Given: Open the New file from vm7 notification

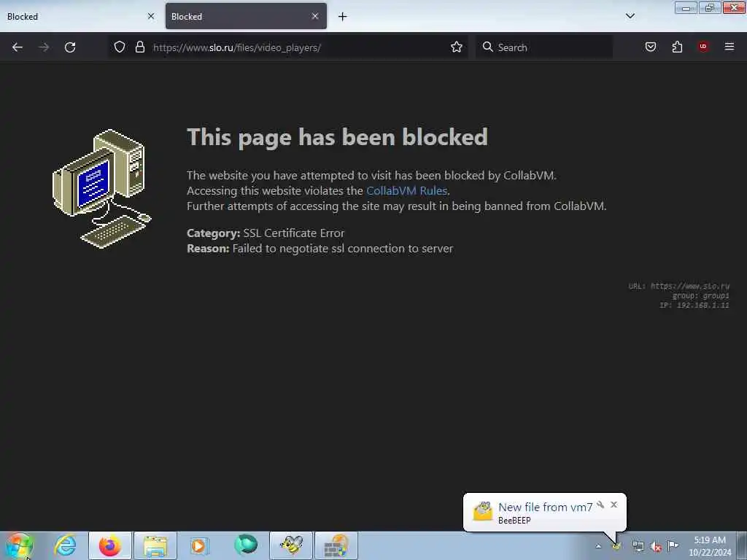Looking at the screenshot, I should point(545,507).
